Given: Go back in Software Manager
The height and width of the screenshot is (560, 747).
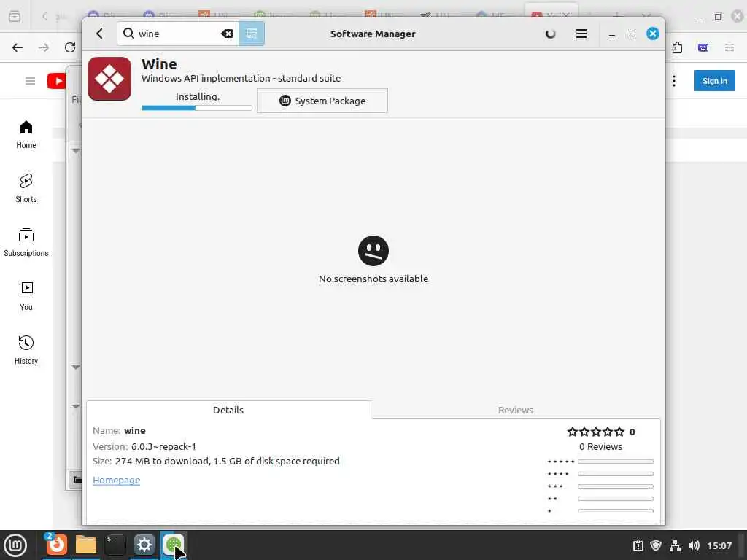Looking at the screenshot, I should pos(99,34).
